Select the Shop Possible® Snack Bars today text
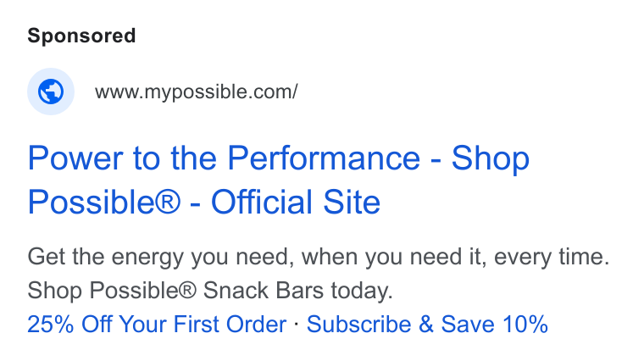Image resolution: width=644 pixels, height=361 pixels. (x=210, y=291)
